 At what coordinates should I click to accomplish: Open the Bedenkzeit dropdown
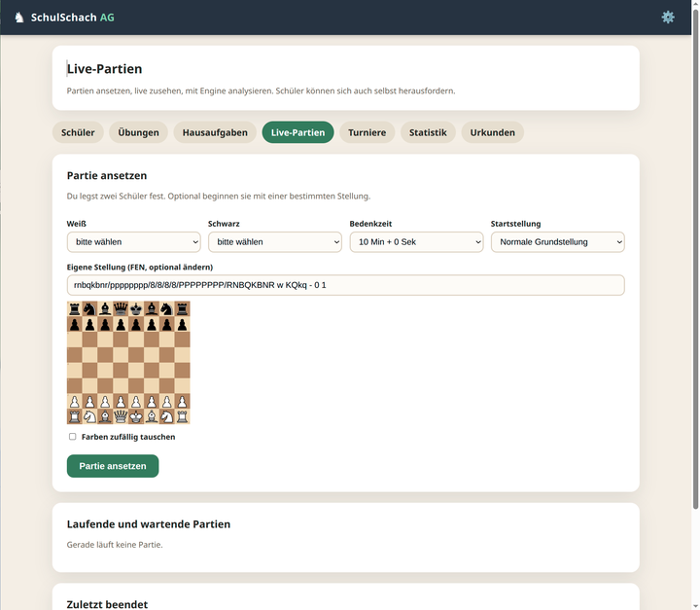(416, 242)
